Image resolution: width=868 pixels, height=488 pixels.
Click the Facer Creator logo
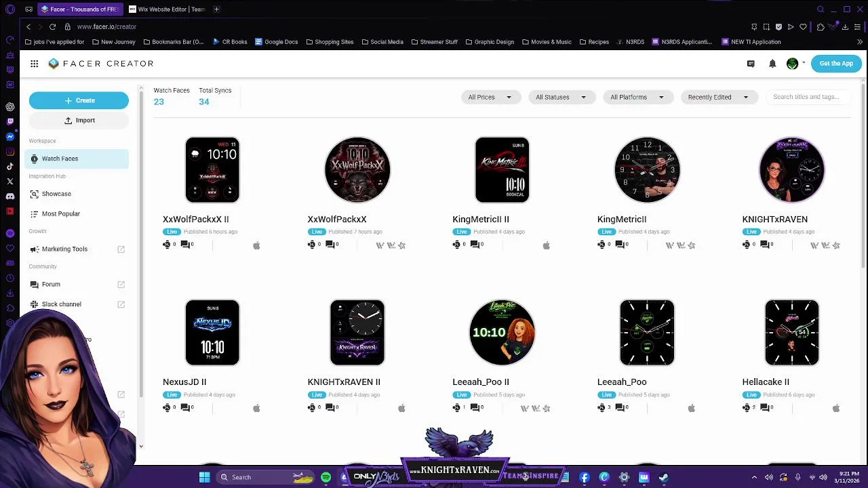point(101,64)
